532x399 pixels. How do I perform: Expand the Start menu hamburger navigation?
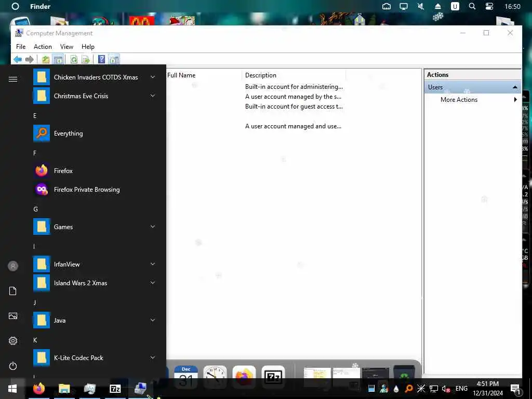click(x=13, y=79)
